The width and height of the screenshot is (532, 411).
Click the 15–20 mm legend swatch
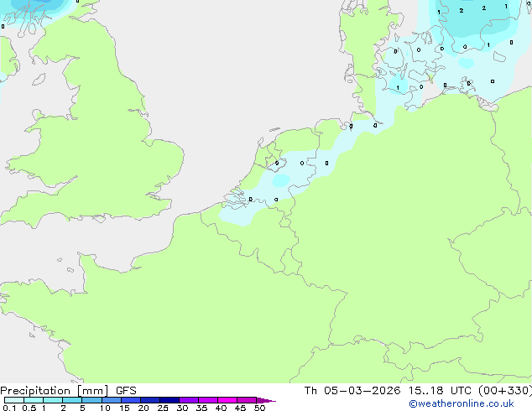[x=131, y=400]
